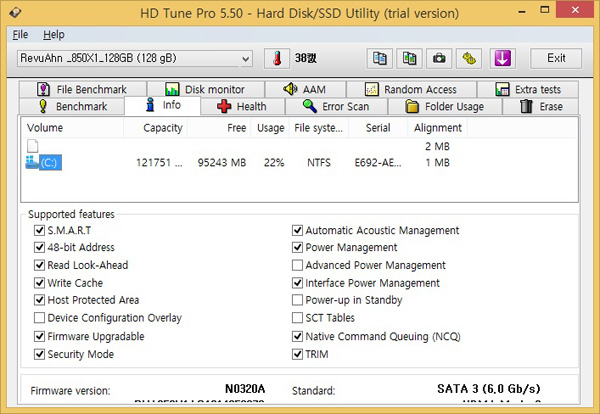The width and height of the screenshot is (600, 414).
Task: Save screenshot with camera icon
Action: pyautogui.click(x=439, y=59)
